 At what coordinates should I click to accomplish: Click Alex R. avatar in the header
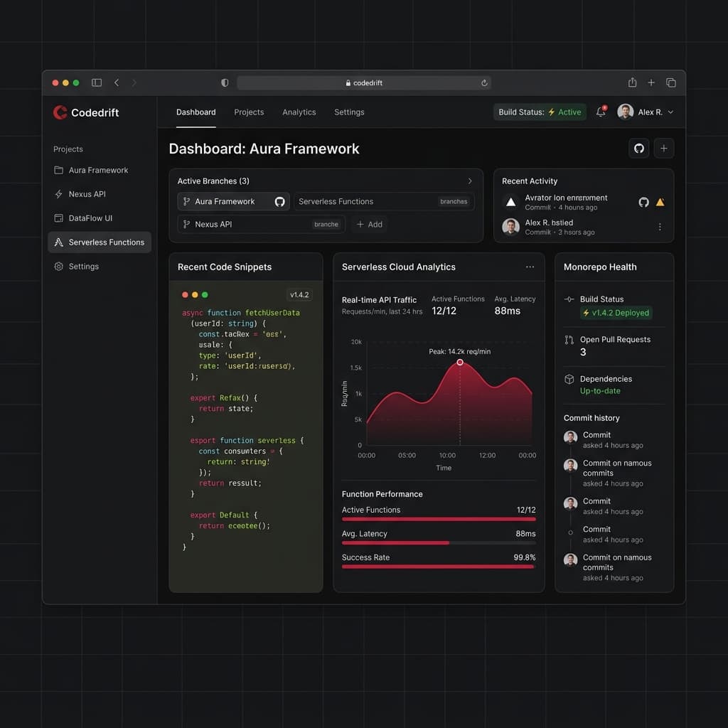(626, 112)
